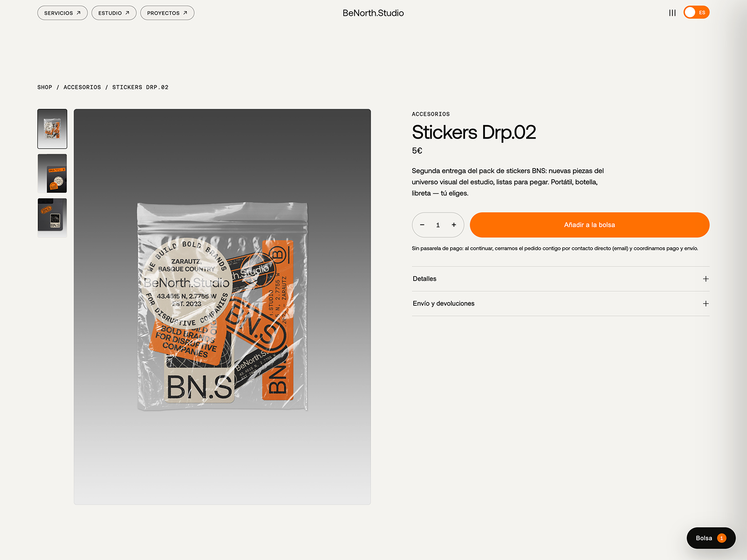This screenshot has height=560, width=747.
Task: Open the three-bar menu icon
Action: (x=672, y=13)
